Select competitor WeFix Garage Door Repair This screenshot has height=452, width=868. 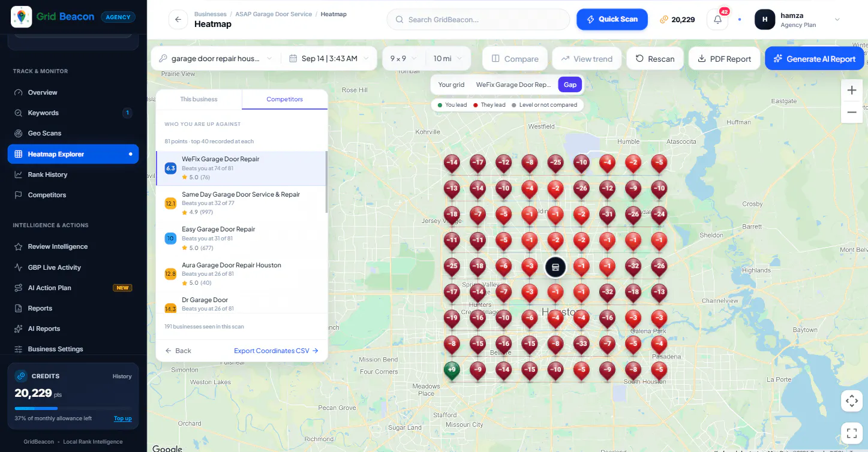[x=241, y=168]
